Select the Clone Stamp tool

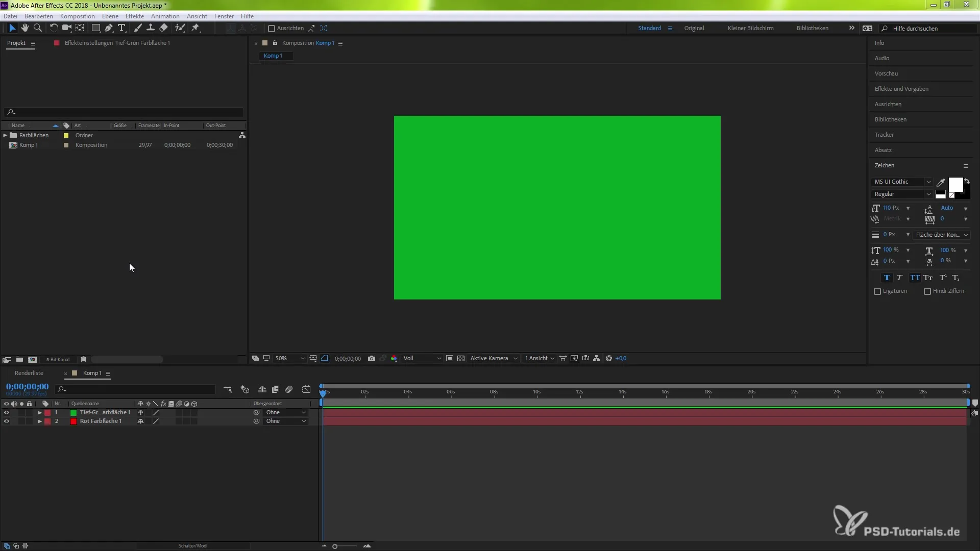[151, 28]
